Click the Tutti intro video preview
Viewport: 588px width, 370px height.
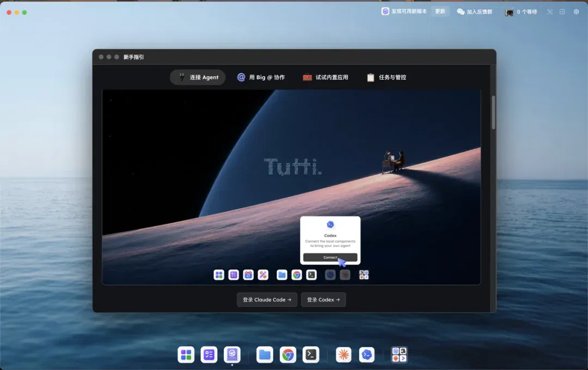(291, 187)
